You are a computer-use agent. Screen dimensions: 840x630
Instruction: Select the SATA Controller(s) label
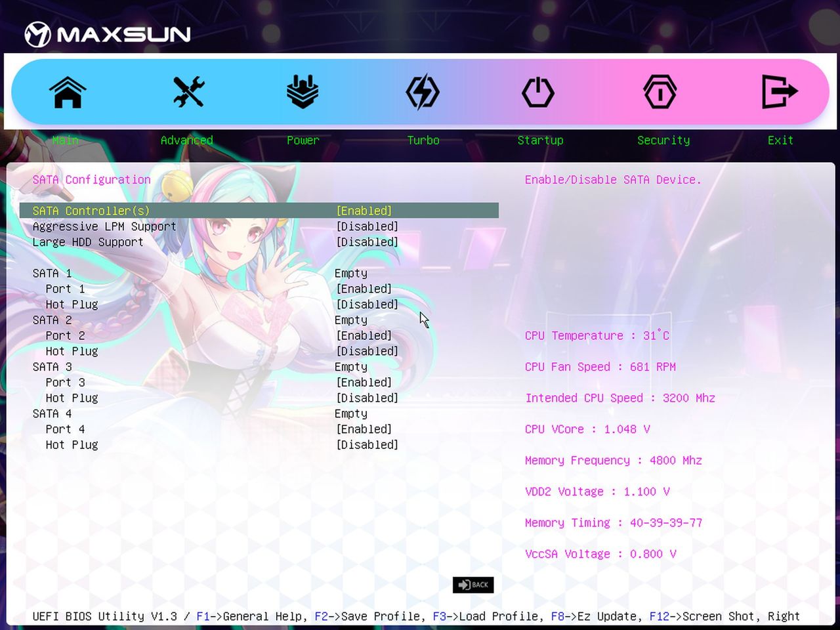[x=91, y=211]
